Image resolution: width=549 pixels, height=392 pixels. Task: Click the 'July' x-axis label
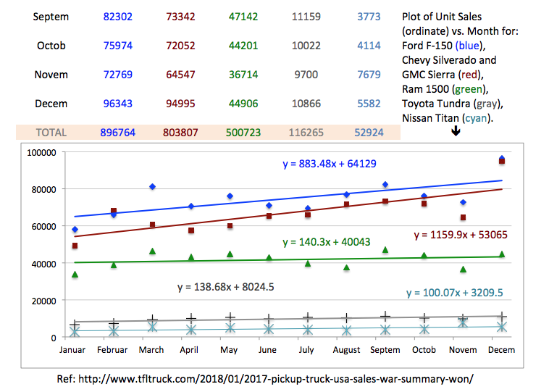[x=306, y=350]
